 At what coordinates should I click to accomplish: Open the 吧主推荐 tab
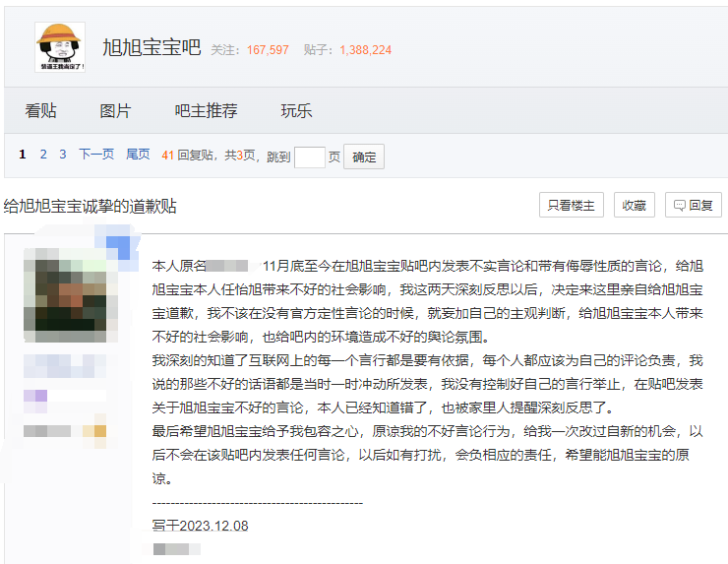pos(207,110)
